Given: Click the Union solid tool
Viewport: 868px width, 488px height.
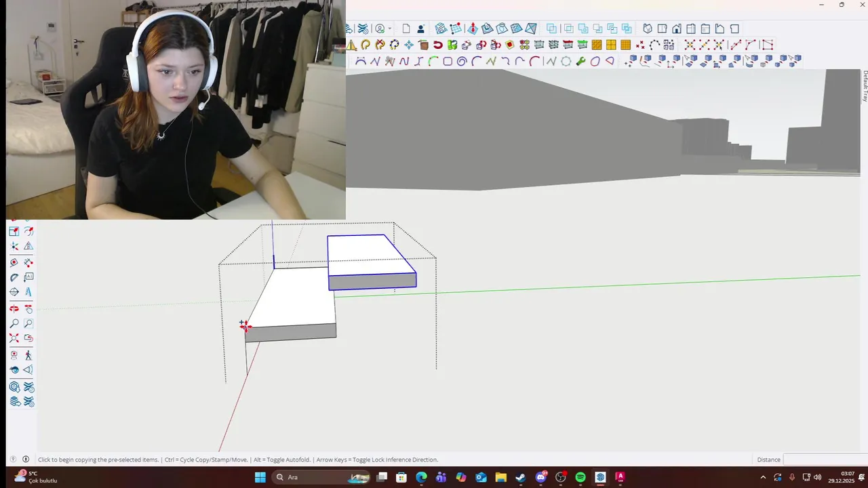Looking at the screenshot, I should [x=583, y=28].
